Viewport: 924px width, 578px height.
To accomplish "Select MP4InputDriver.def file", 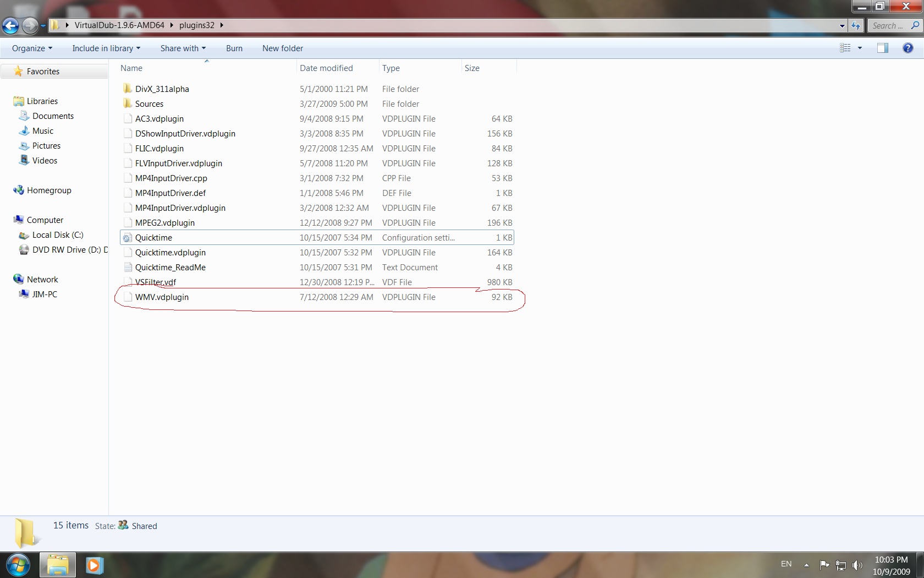I will (317, 193).
